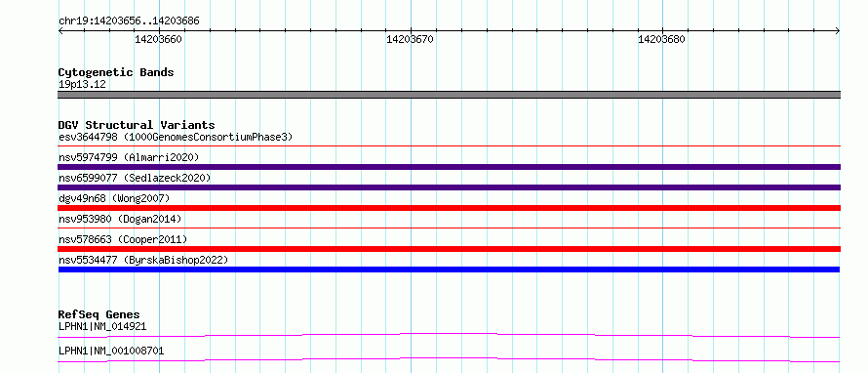The width and height of the screenshot is (868, 373).
Task: Click the right arrowhead of the ruler
Action: click(838, 31)
